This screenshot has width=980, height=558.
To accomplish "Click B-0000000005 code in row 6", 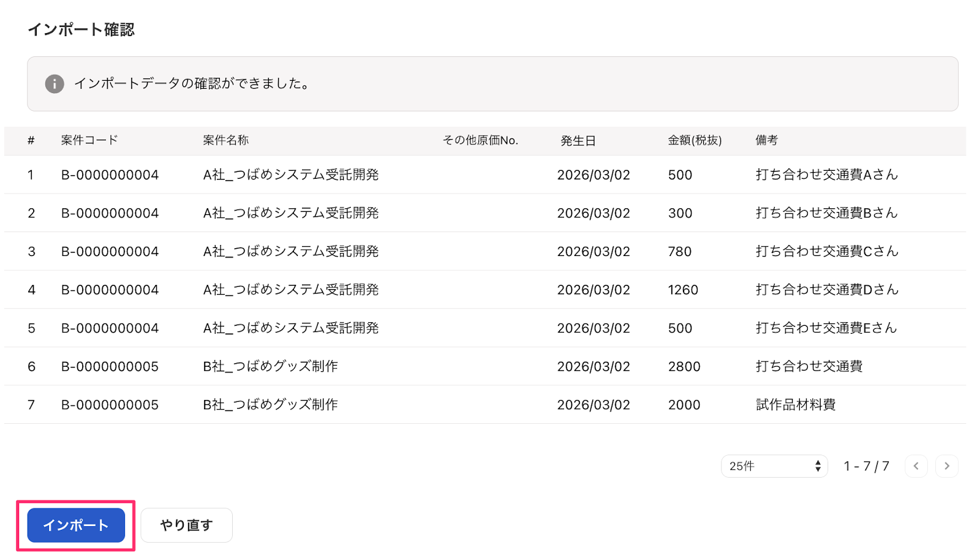I will (110, 366).
